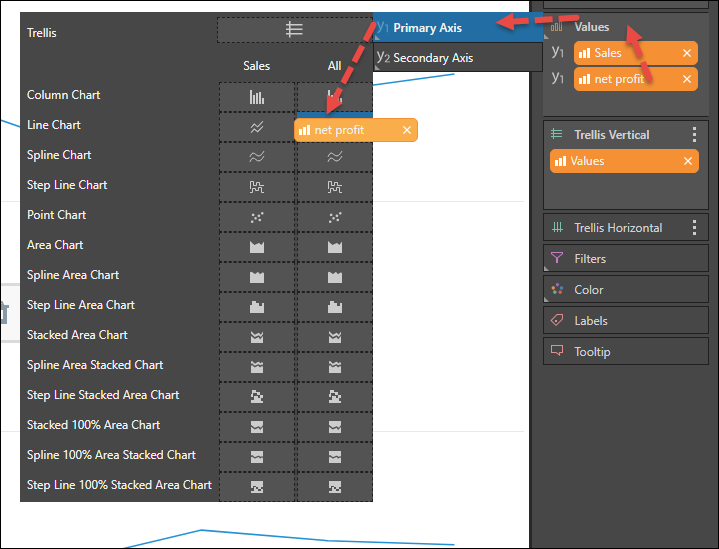
Task: Select Step Line Chart icon under Sales
Action: (257, 187)
